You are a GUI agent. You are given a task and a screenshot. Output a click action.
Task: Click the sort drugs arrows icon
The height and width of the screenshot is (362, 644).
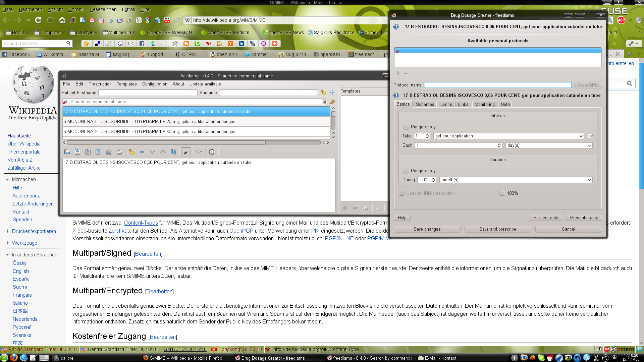(173, 152)
